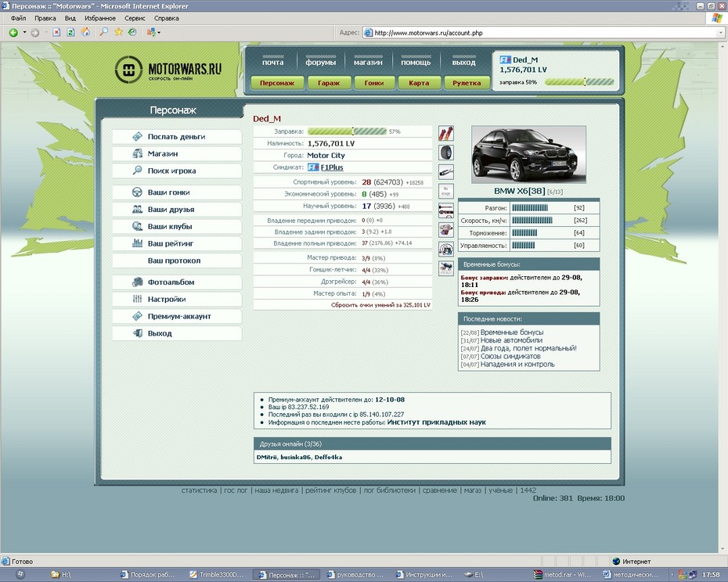728x582 pixels.
Task: Click sliders icon beside 'Настройки'
Action: click(x=137, y=299)
